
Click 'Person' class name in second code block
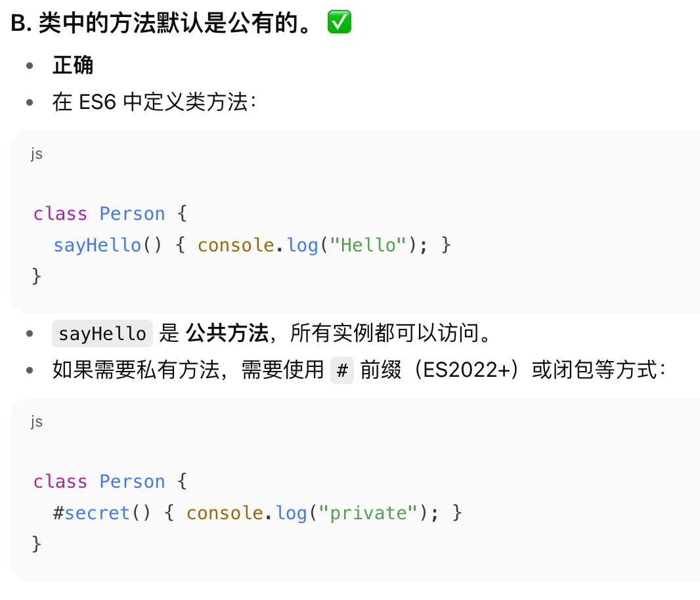coord(132,481)
